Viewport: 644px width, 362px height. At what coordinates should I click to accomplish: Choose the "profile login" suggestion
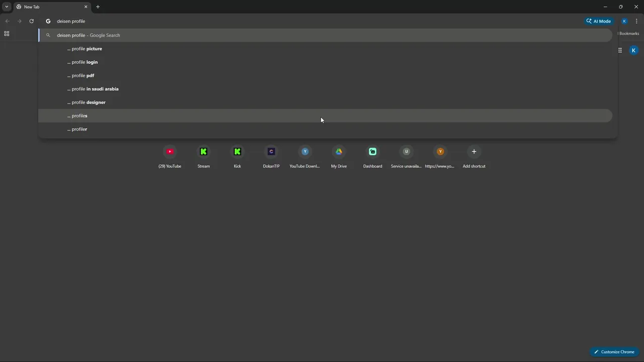325,62
